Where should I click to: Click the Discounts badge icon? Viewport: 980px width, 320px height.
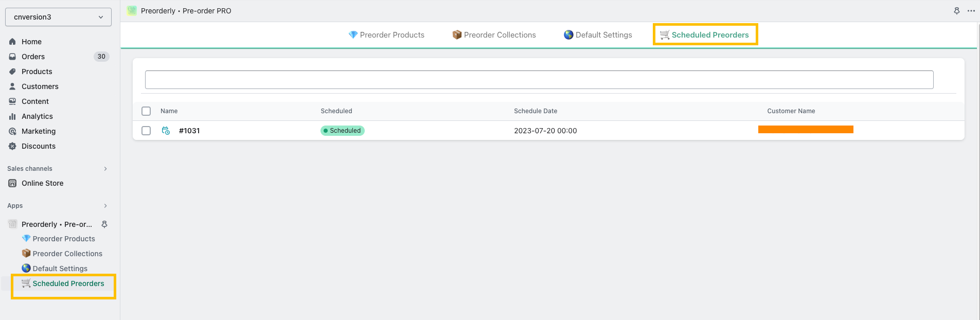[12, 146]
